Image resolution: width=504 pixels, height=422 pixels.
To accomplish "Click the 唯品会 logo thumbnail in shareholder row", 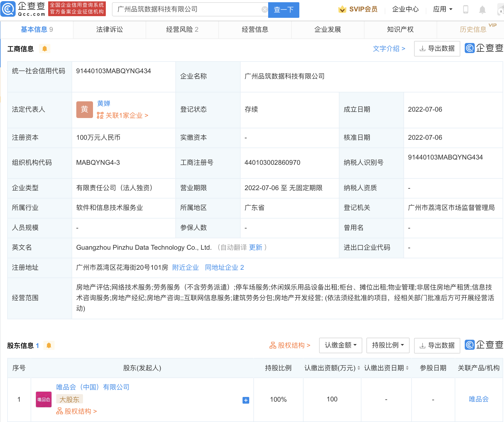I will (x=43, y=399).
